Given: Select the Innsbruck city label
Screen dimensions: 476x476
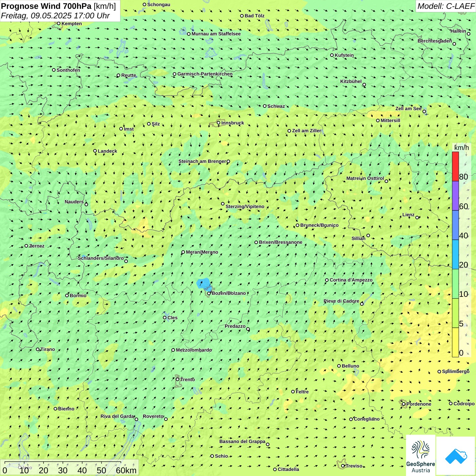Looking at the screenshot, I should (x=233, y=123).
